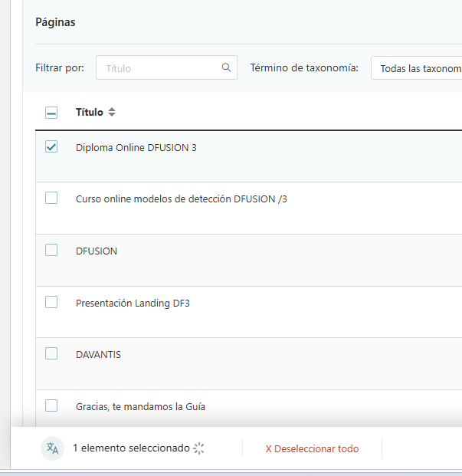Check the Gracias, te mandamos la Guía box
Image resolution: width=462 pixels, height=476 pixels.
(51, 405)
